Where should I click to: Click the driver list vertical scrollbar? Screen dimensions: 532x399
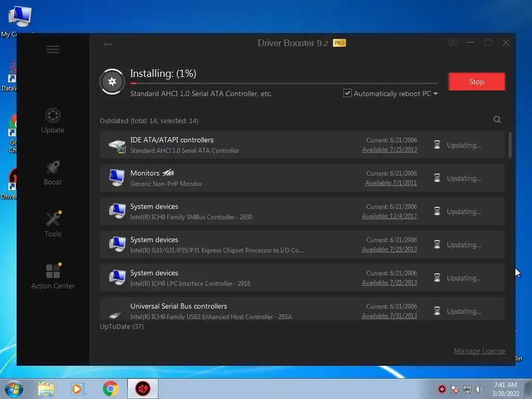click(510, 145)
